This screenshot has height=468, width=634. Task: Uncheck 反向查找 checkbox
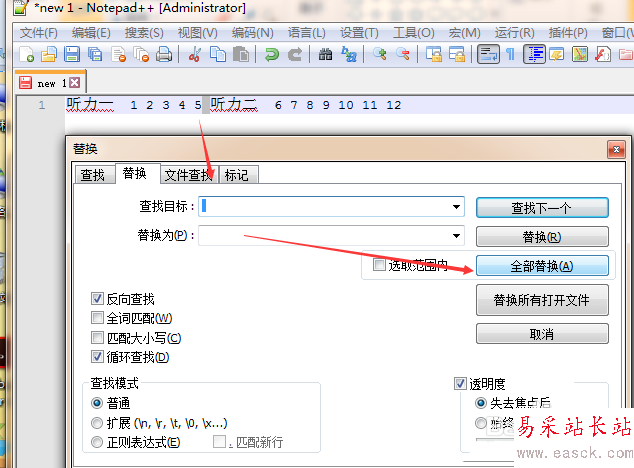97,299
